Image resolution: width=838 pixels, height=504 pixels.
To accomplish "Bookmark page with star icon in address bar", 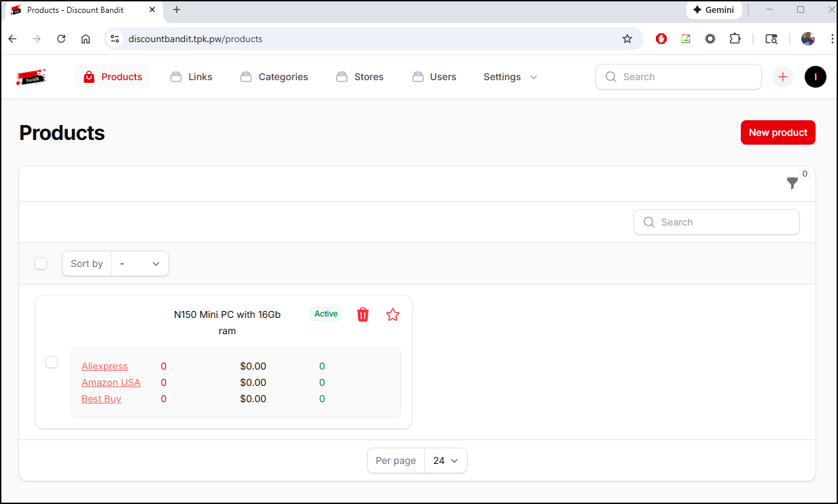I will tap(627, 39).
